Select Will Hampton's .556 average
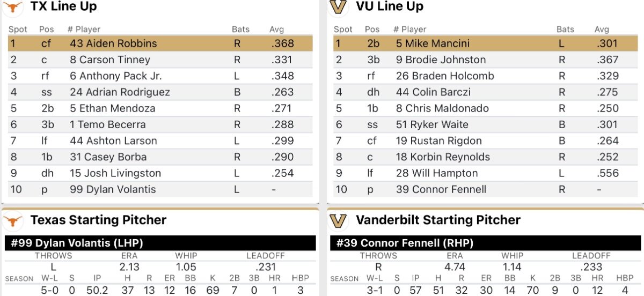The height and width of the screenshot is (296, 644). click(x=608, y=173)
